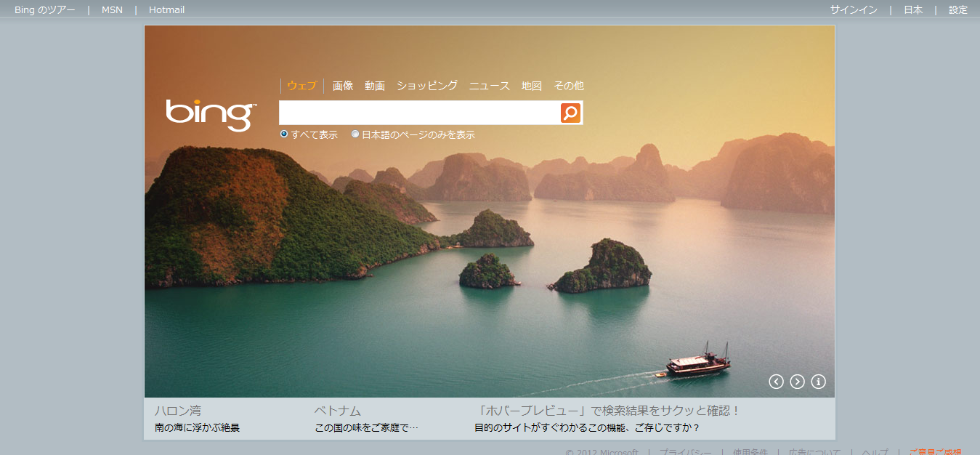
Task: Change region via the 日本 link
Action: 913,10
